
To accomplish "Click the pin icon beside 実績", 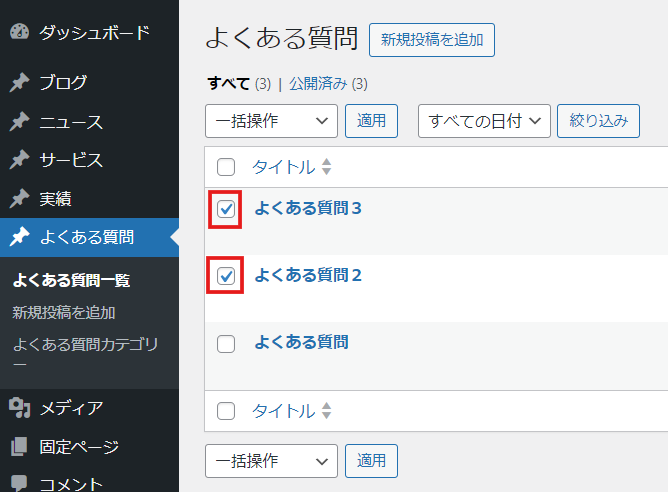I will tap(20, 199).
